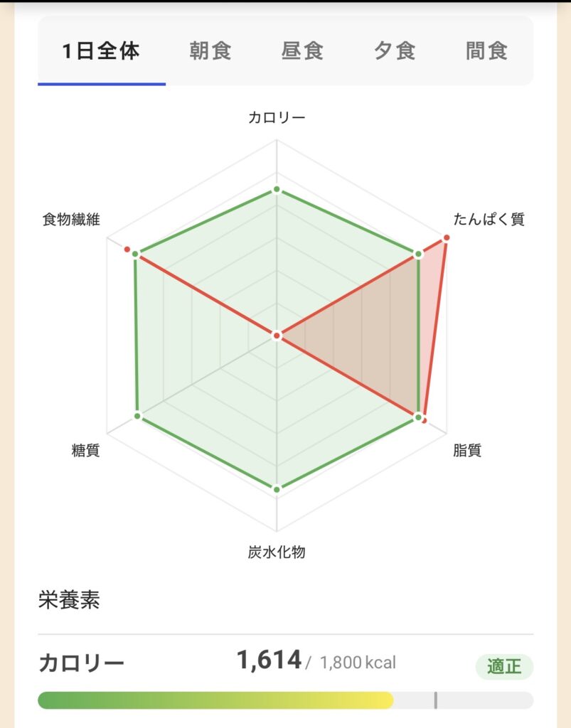Open the 昼食 tab

coord(303,52)
